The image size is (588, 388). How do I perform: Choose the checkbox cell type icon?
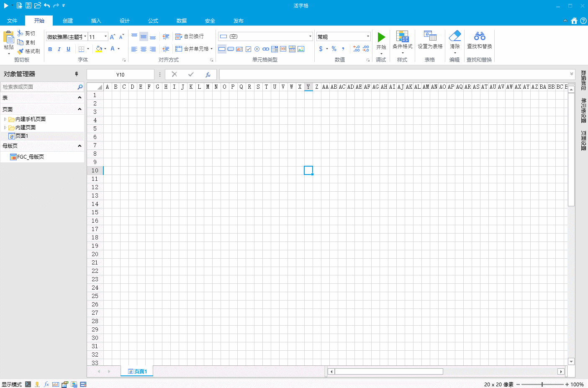pyautogui.click(x=248, y=49)
